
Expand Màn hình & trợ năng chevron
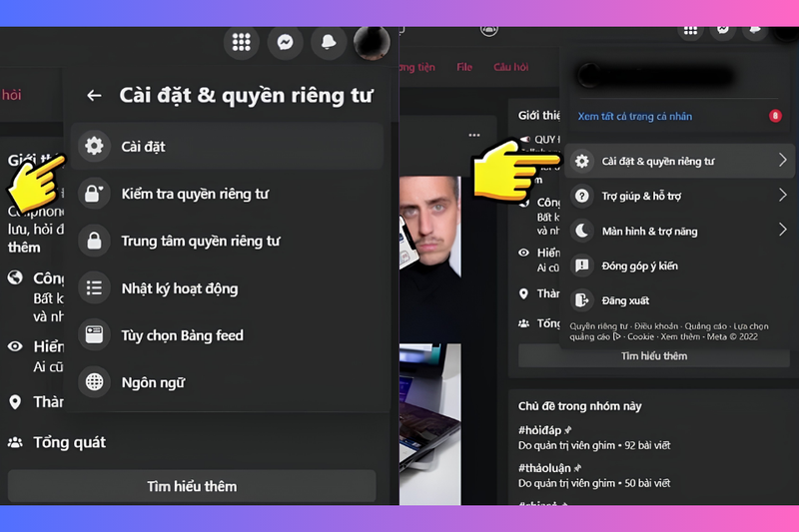click(783, 230)
